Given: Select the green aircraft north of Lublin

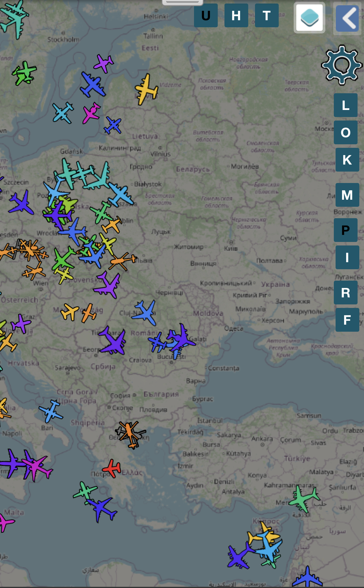Looking at the screenshot, I should point(101,212).
